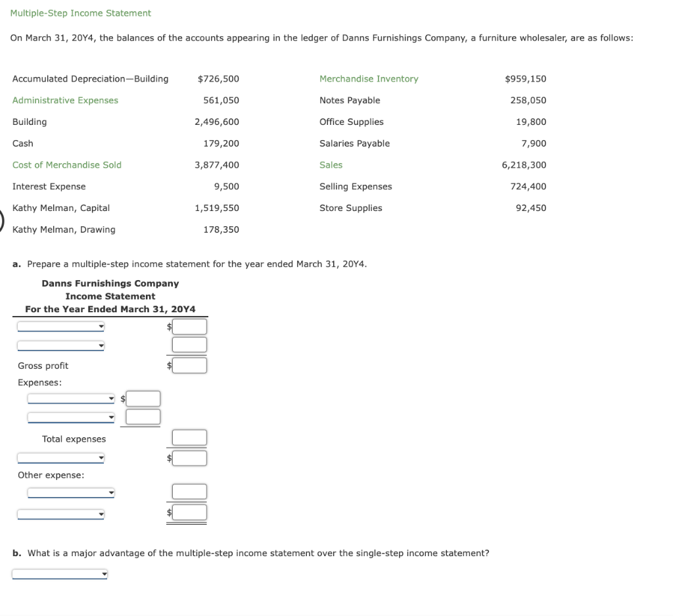Click the Gross profit amount field
673x616 pixels.
(189, 366)
